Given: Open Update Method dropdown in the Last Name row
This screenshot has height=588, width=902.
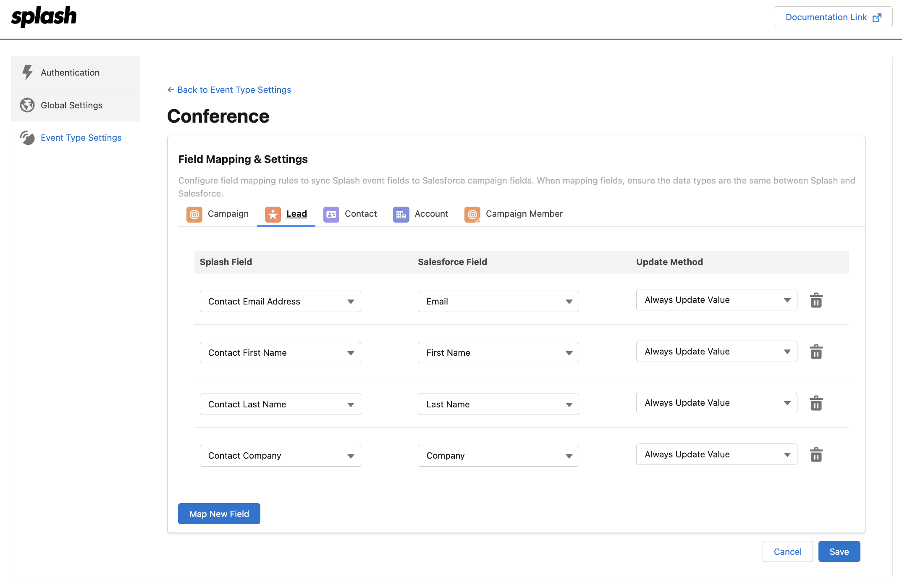Looking at the screenshot, I should click(x=717, y=402).
